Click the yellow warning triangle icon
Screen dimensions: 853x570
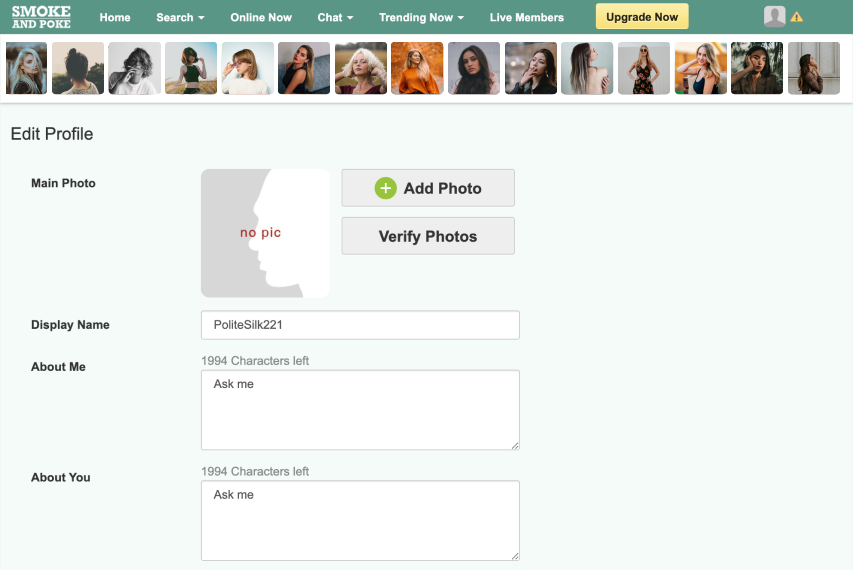tap(796, 17)
